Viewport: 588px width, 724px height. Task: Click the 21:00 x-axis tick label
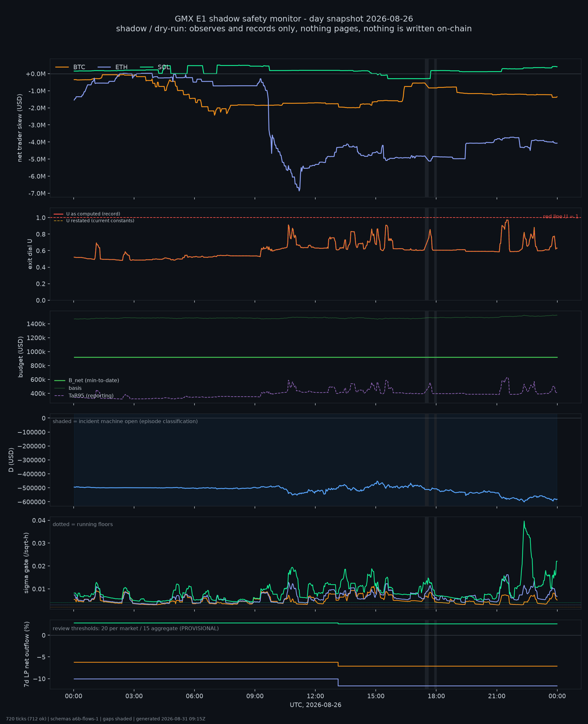pyautogui.click(x=497, y=696)
